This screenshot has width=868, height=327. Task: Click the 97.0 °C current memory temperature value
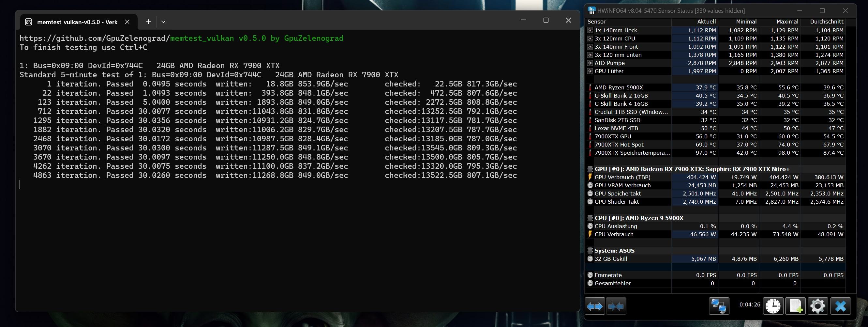point(706,153)
